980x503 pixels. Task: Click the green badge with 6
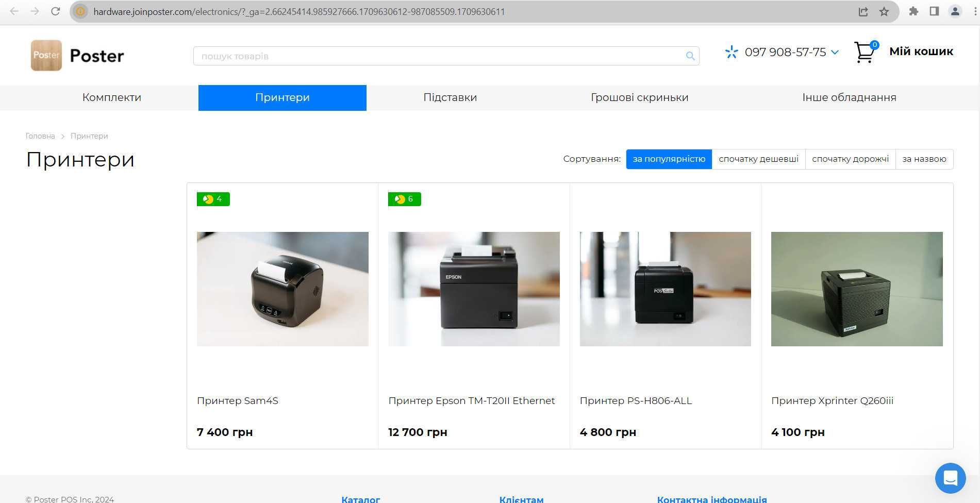coord(405,199)
